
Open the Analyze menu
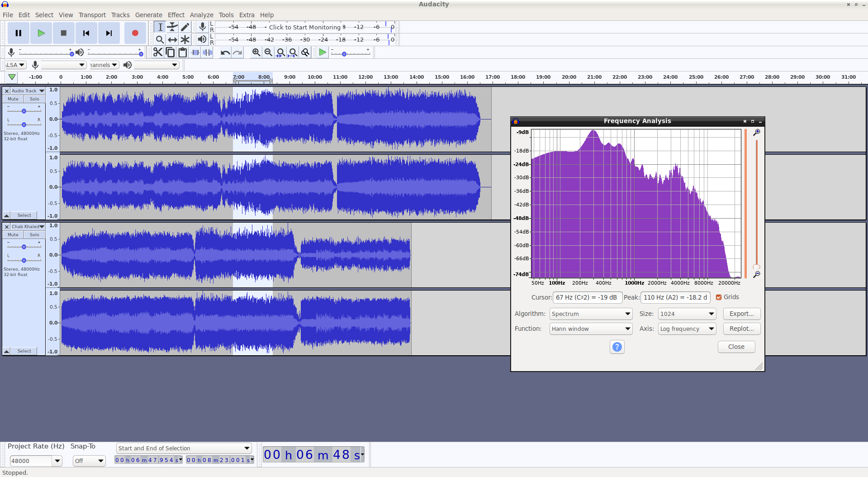point(201,15)
